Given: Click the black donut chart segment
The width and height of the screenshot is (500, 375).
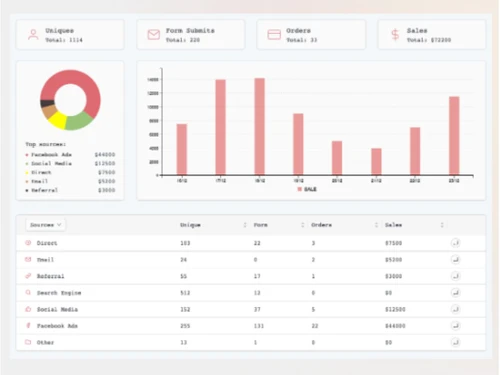Looking at the screenshot, I should tap(47, 103).
